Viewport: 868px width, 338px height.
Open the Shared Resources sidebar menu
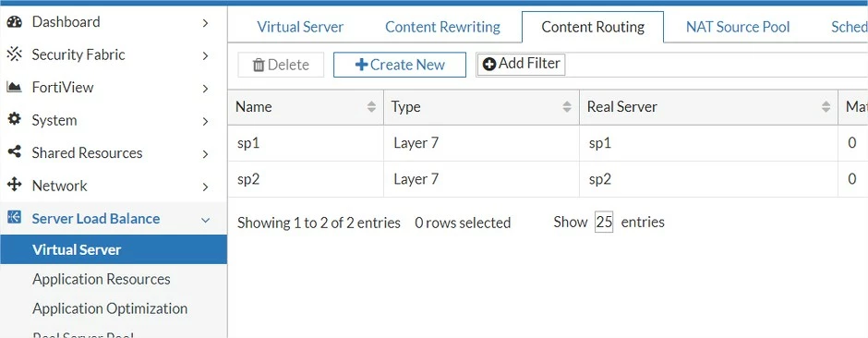click(114, 152)
